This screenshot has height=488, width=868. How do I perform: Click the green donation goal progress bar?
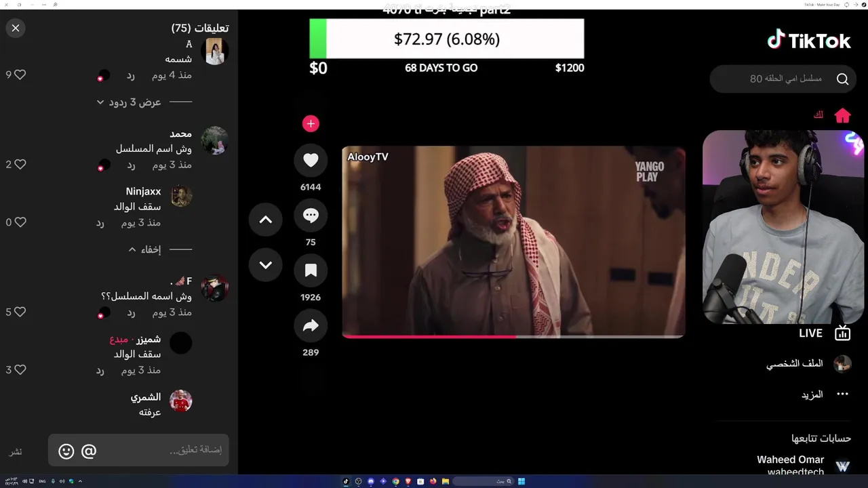[447, 39]
